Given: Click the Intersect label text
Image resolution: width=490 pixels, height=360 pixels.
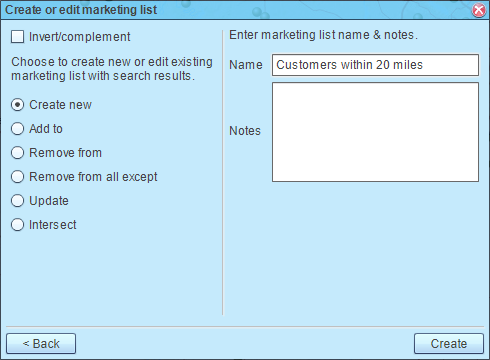Looking at the screenshot, I should tap(53, 225).
